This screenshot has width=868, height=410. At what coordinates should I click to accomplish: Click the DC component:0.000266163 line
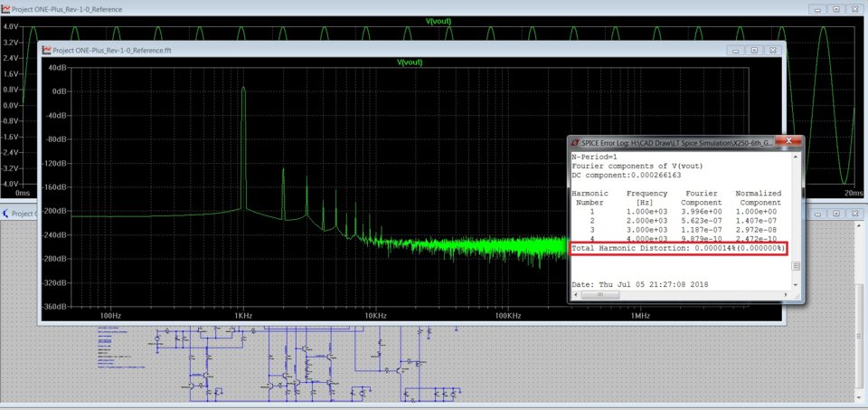click(x=626, y=175)
